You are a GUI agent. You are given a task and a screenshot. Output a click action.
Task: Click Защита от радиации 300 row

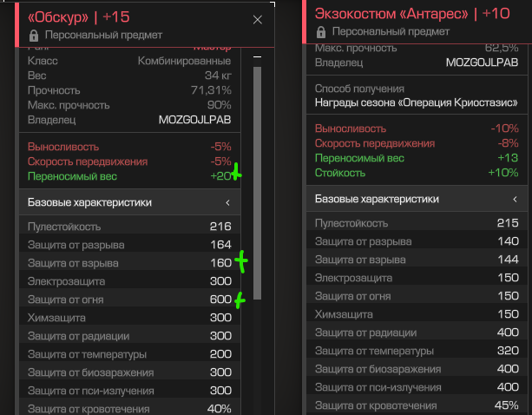(x=129, y=336)
